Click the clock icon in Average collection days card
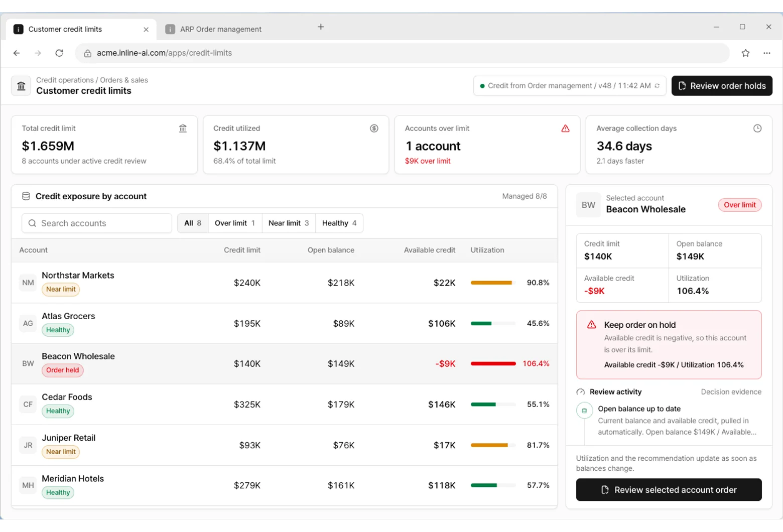 point(757,128)
